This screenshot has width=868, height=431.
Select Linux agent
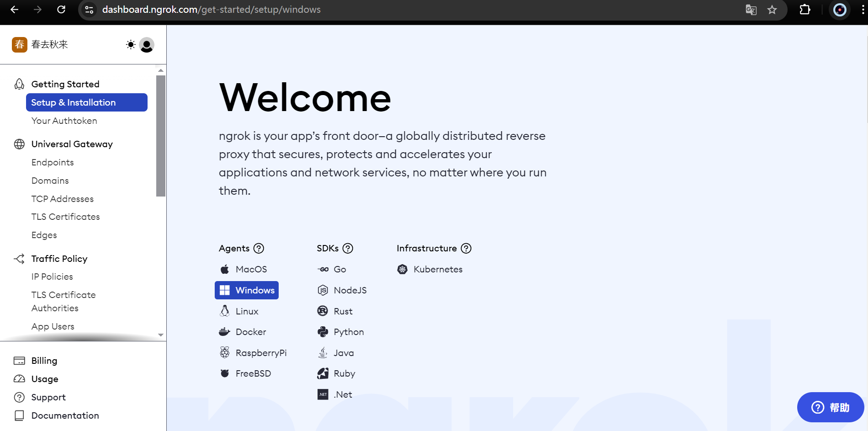(239, 311)
